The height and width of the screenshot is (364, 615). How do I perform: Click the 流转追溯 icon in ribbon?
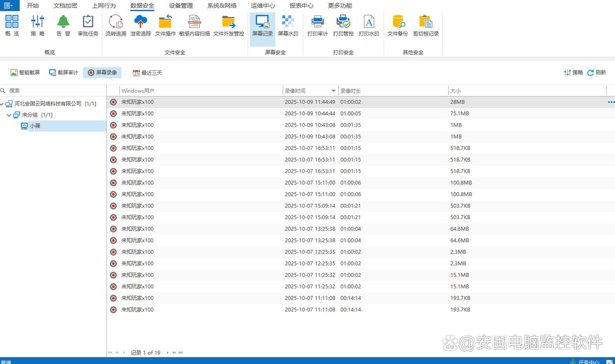115,26
